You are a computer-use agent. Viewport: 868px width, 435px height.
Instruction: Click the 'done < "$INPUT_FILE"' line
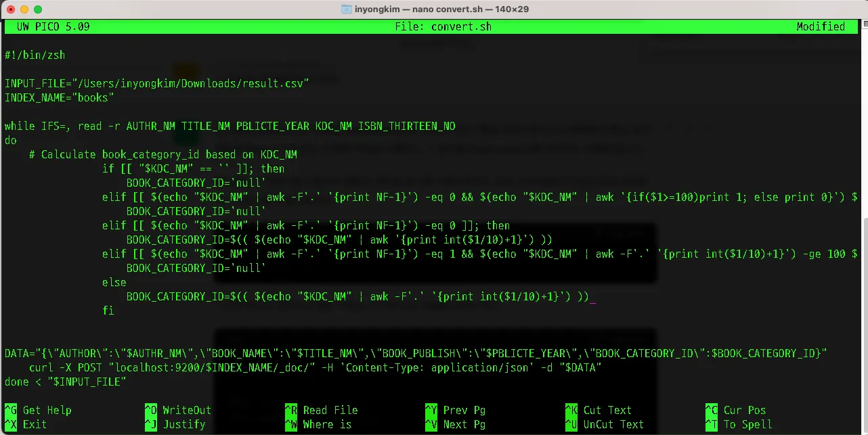(66, 382)
